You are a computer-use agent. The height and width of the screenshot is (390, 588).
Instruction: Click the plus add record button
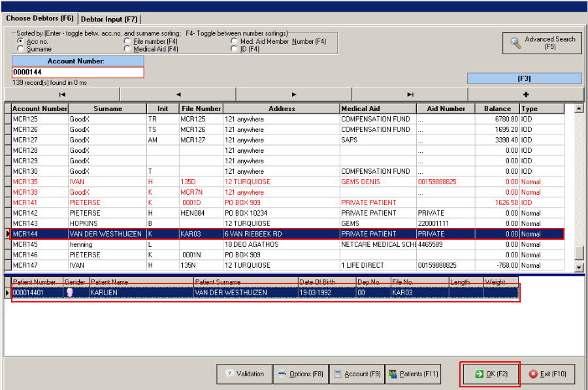[525, 94]
